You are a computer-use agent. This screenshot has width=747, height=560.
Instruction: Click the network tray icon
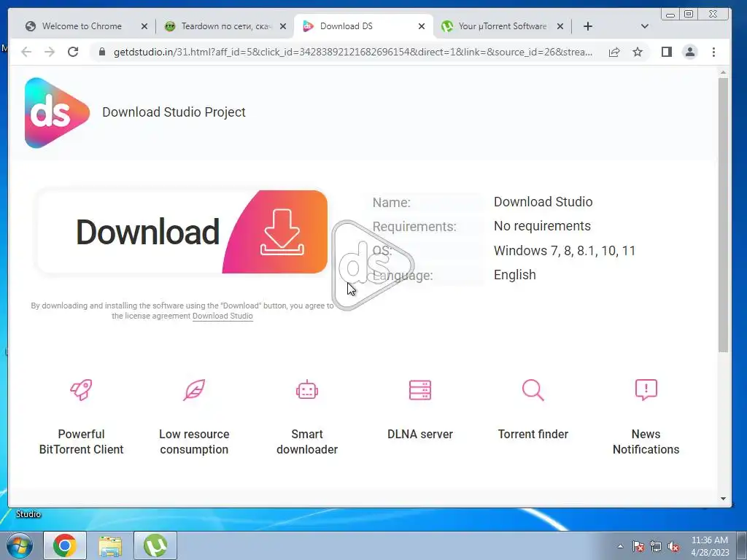point(656,546)
